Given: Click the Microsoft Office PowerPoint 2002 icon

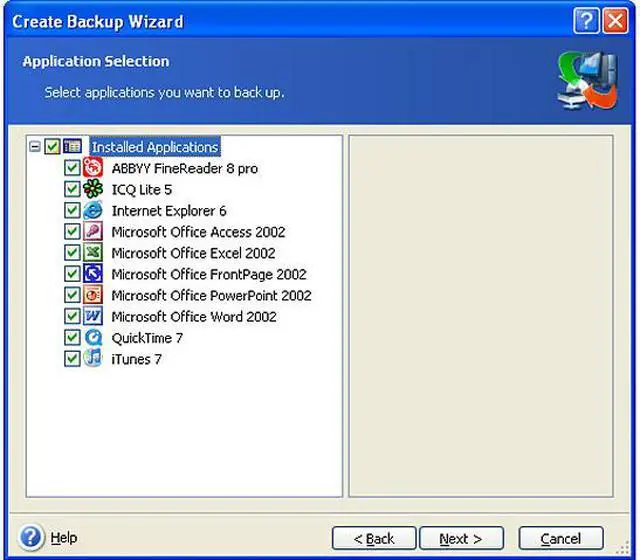Looking at the screenshot, I should [x=93, y=295].
